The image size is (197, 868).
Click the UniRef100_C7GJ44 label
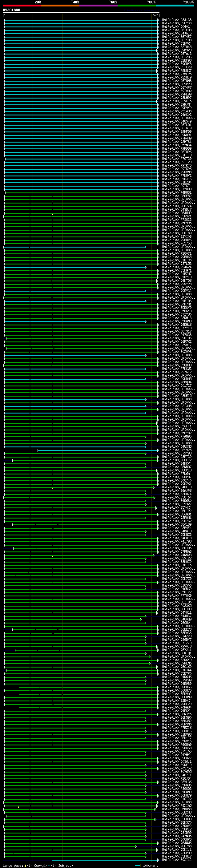click(x=177, y=670)
